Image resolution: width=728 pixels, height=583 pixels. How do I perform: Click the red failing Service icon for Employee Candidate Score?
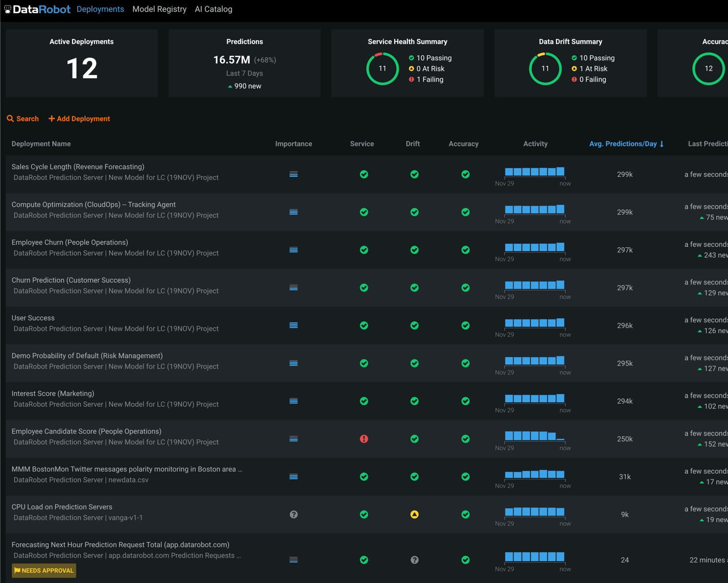click(363, 438)
